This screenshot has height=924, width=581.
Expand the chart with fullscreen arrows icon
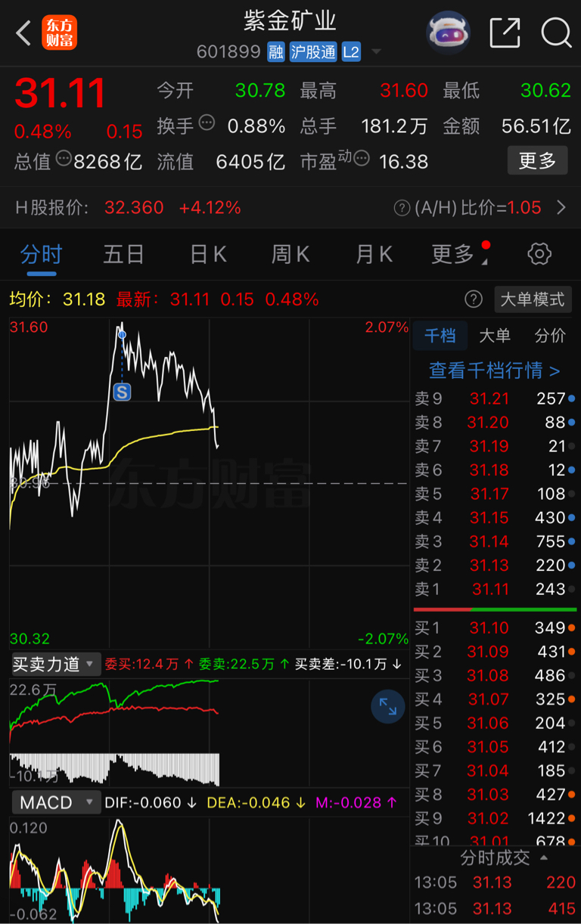(x=388, y=707)
